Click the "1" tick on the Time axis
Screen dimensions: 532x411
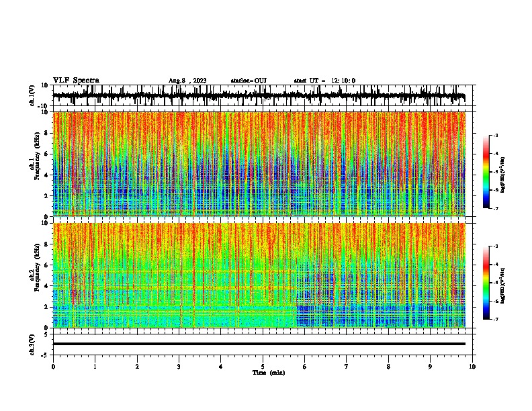[95, 367]
